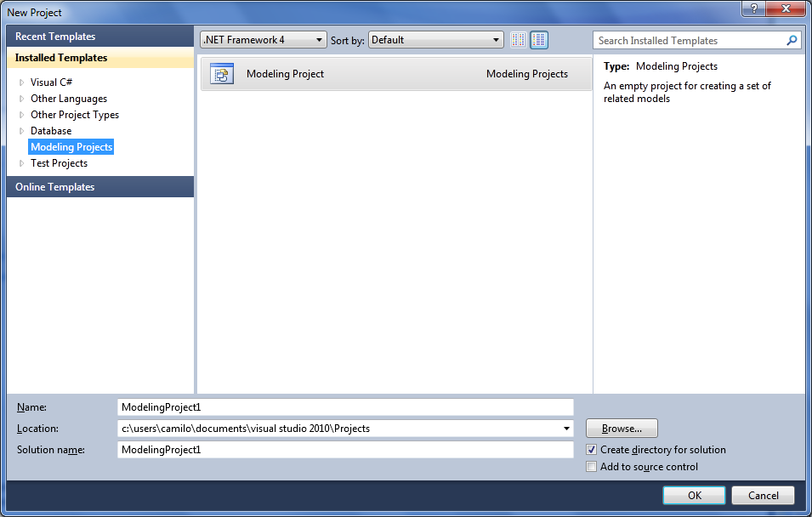Expand the Test Projects node
Screen dimensions: 812x517
pyautogui.click(x=22, y=163)
